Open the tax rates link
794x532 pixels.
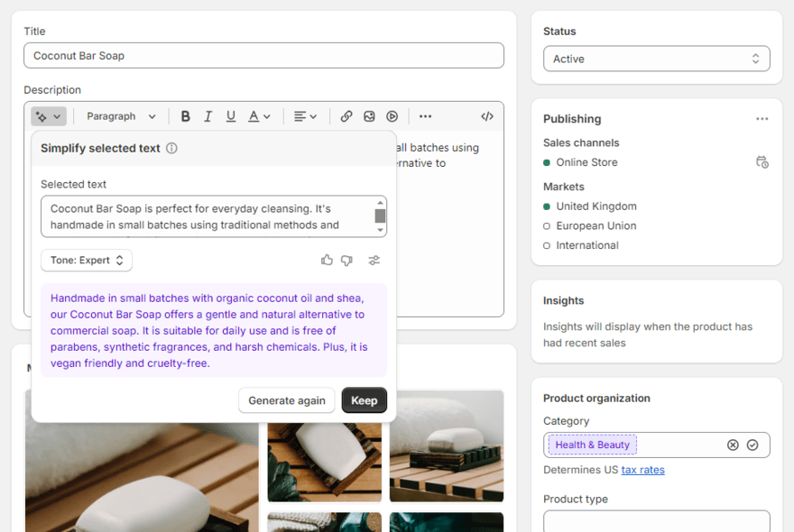pyautogui.click(x=642, y=469)
